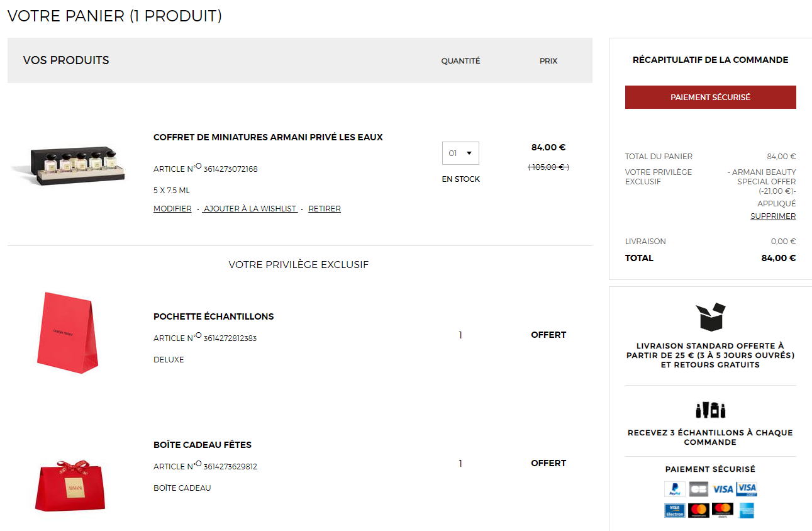Click the Pochette Échantillons product name
Viewport: 812px width, 531px height.
click(x=214, y=316)
